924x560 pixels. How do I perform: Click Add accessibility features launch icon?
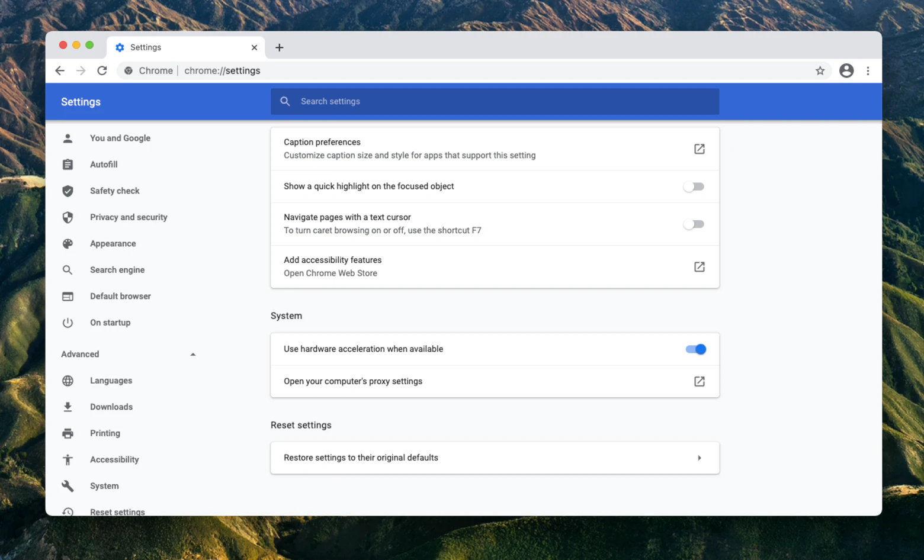(x=699, y=267)
